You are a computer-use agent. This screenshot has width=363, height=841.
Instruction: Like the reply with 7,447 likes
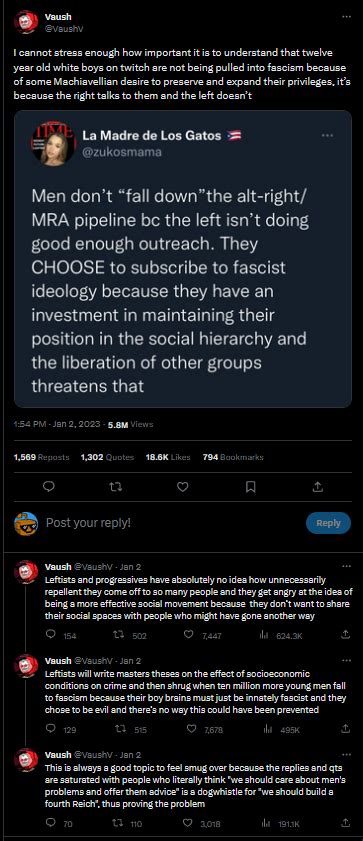point(188,635)
